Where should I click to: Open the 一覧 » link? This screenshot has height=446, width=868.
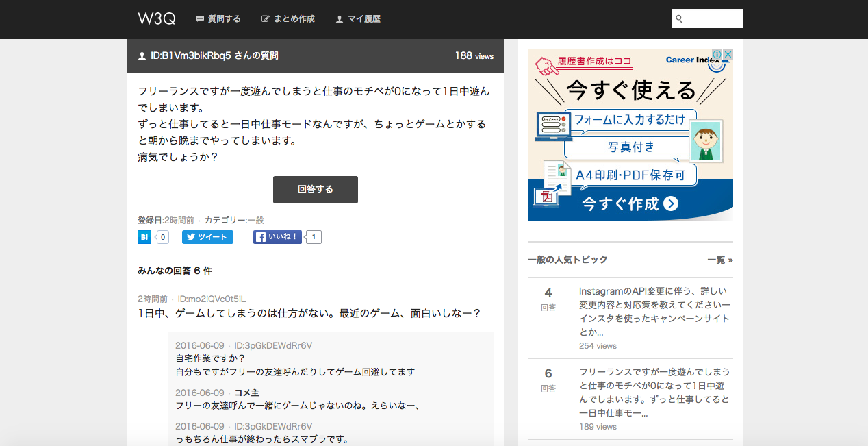point(720,260)
